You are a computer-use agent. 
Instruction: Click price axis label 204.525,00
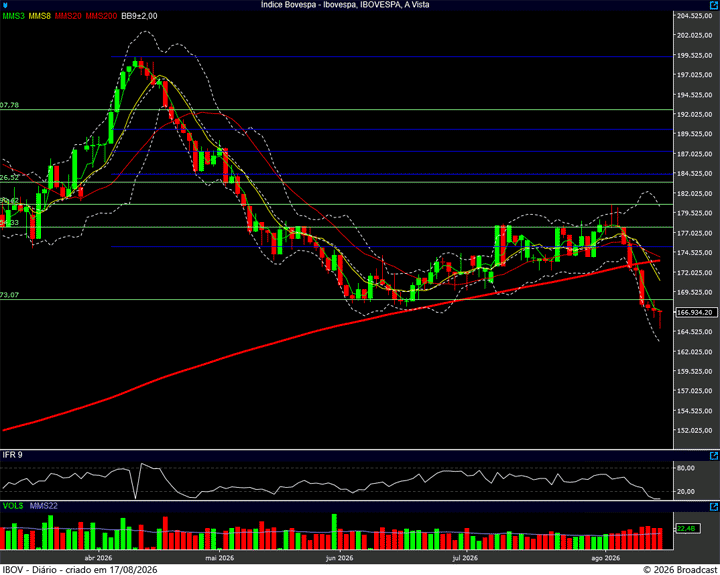pos(695,16)
